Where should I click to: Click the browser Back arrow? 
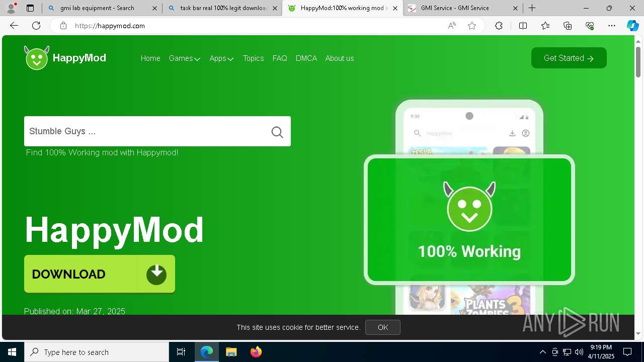coord(14,26)
